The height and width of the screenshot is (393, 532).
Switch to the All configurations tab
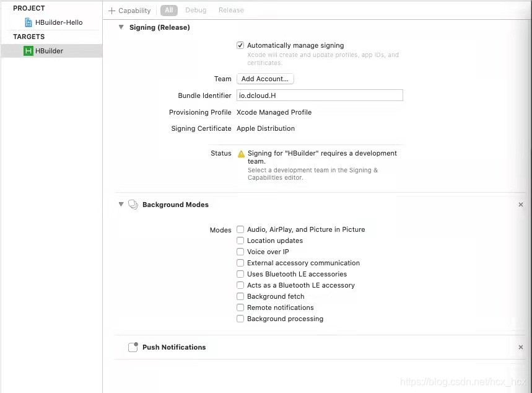pos(169,10)
